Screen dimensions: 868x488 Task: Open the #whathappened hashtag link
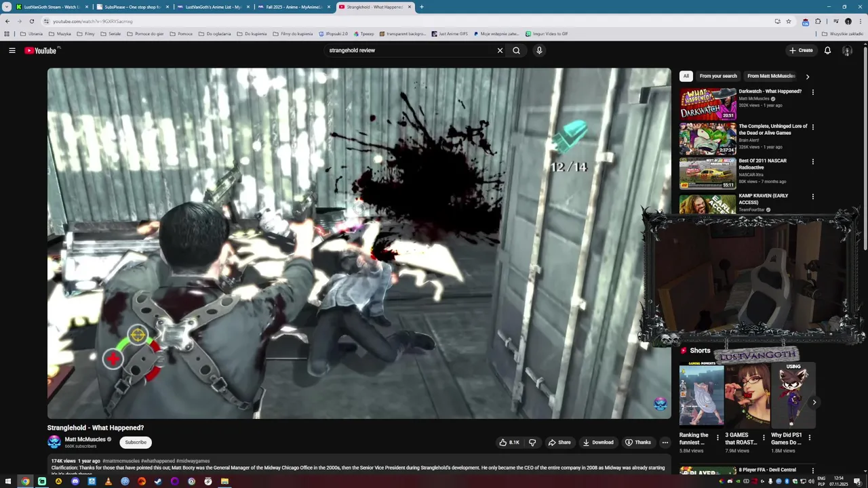coord(158,461)
